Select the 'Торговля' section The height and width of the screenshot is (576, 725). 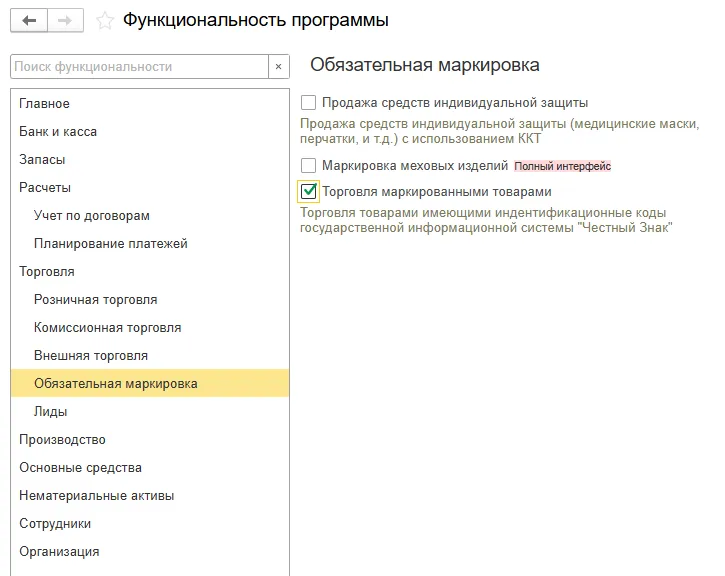click(150, 271)
